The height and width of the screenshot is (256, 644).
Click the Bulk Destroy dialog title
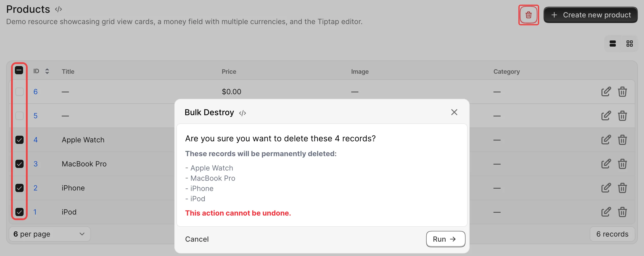(209, 112)
